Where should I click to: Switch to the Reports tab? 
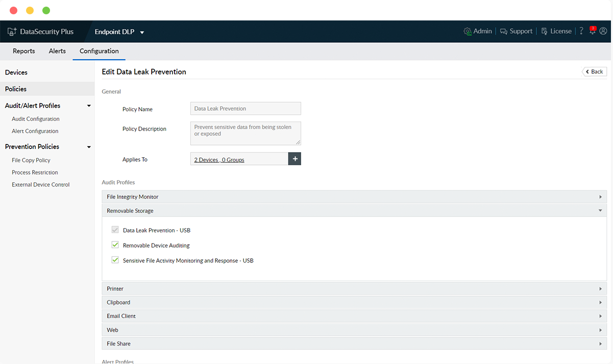[x=24, y=51]
